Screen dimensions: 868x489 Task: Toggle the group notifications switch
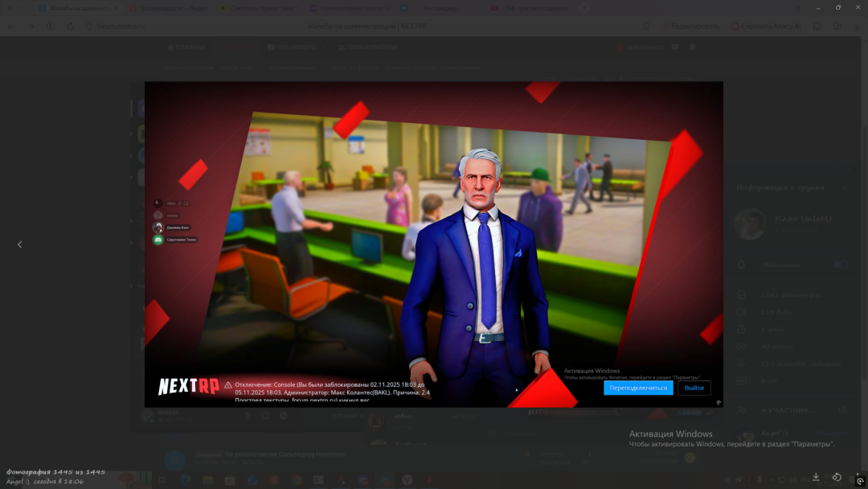[841, 265]
